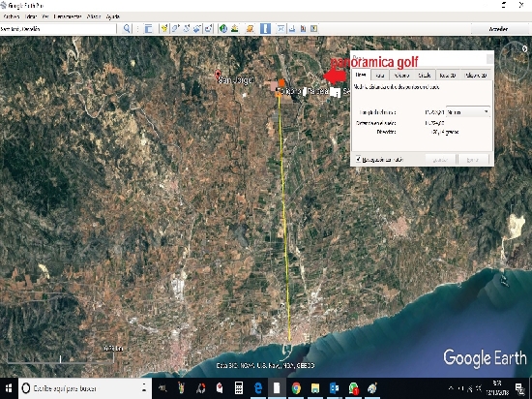Click the taskbar clock and date
The width and height of the screenshot is (532, 399).
point(497,387)
